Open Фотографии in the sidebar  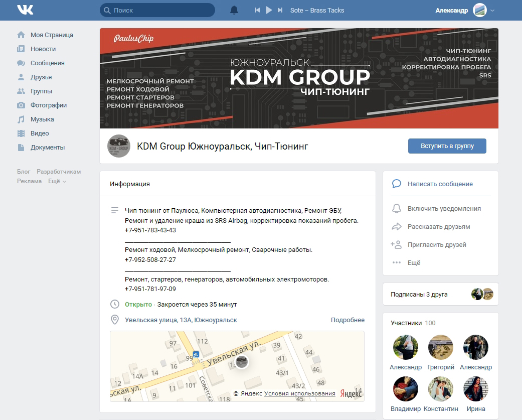(48, 105)
